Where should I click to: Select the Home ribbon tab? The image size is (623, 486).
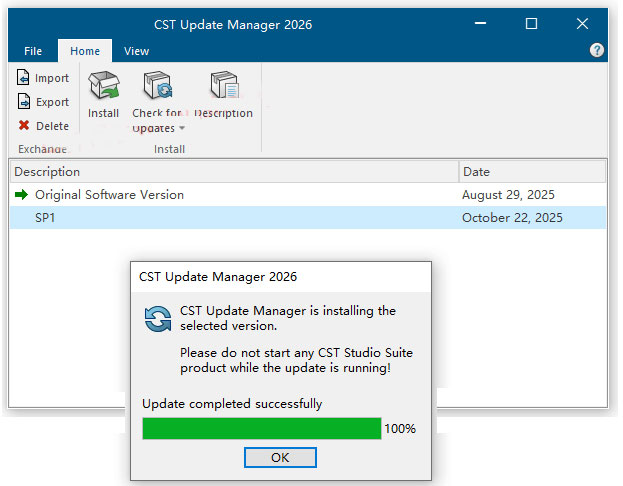coord(85,51)
